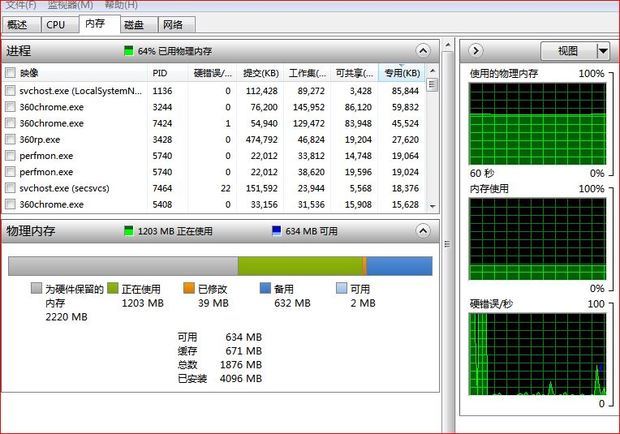Click the process list scrollbar thumb
This screenshot has width=620, height=434.
432,85
